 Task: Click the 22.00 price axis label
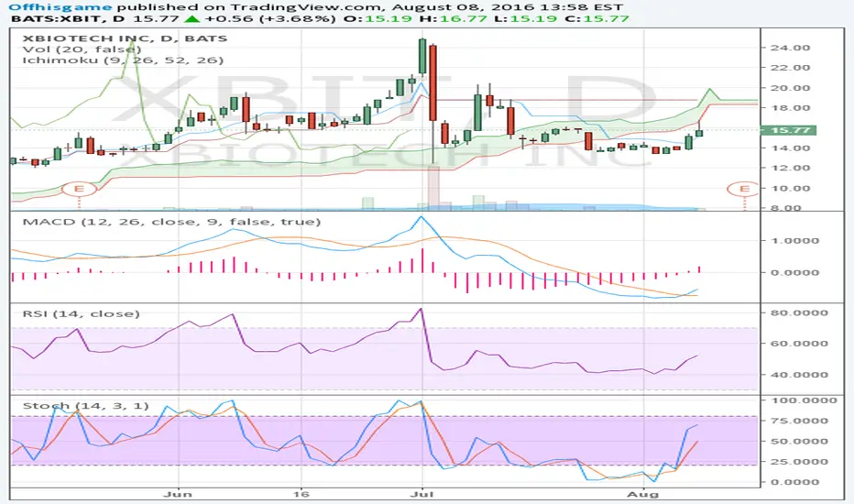pos(790,68)
